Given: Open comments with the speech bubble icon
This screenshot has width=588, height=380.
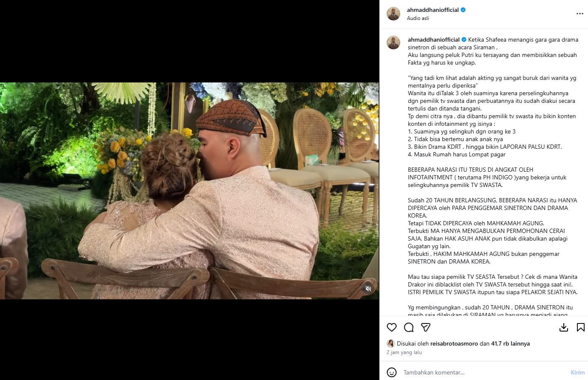Looking at the screenshot, I should 409,327.
